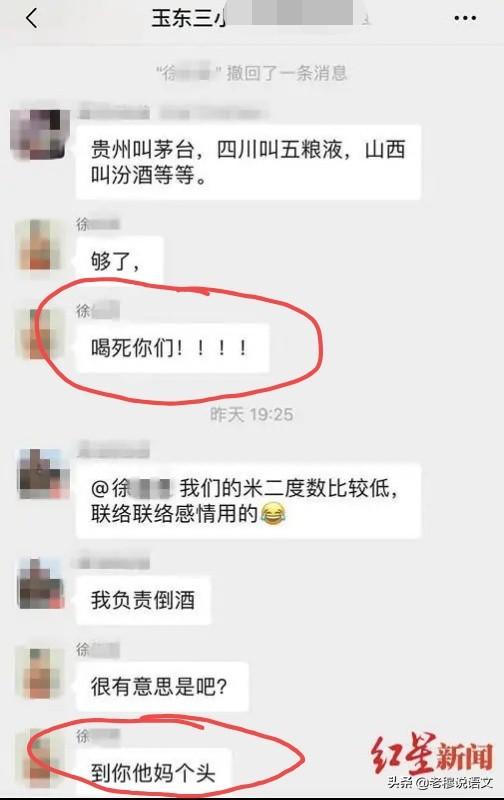The image size is (504, 800).
Task: Tap the @徐 mention in message
Action: [x=130, y=488]
